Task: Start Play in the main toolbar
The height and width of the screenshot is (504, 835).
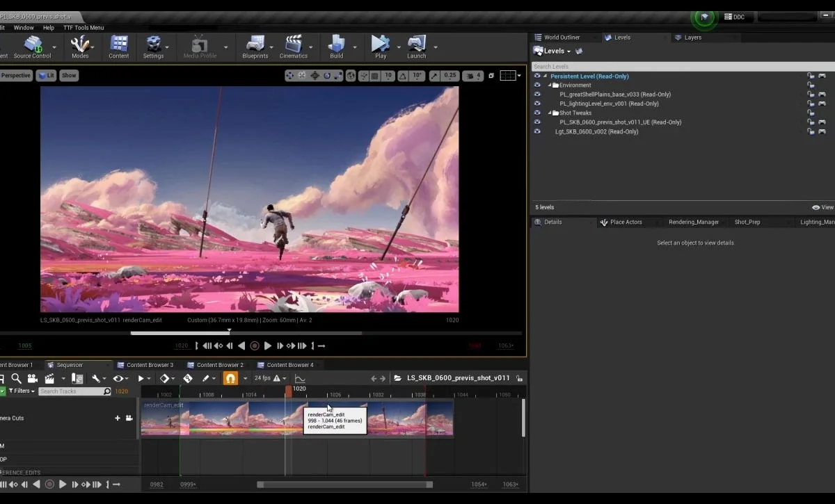Action: 381,47
